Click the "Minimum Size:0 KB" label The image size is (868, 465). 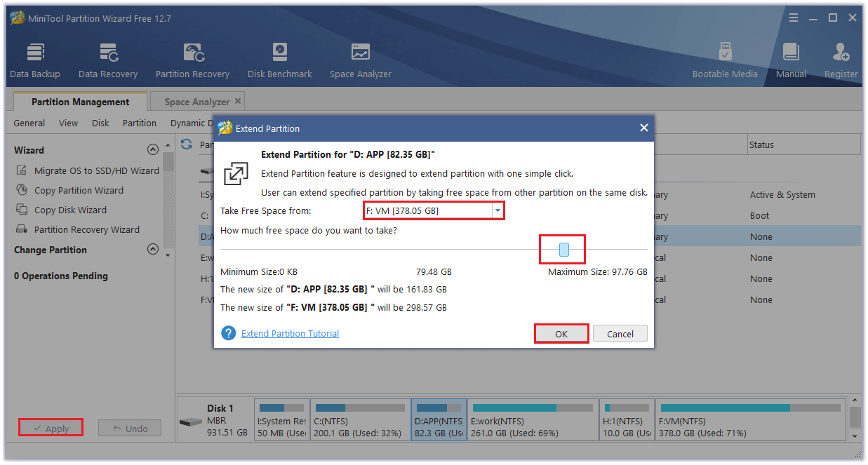[259, 271]
